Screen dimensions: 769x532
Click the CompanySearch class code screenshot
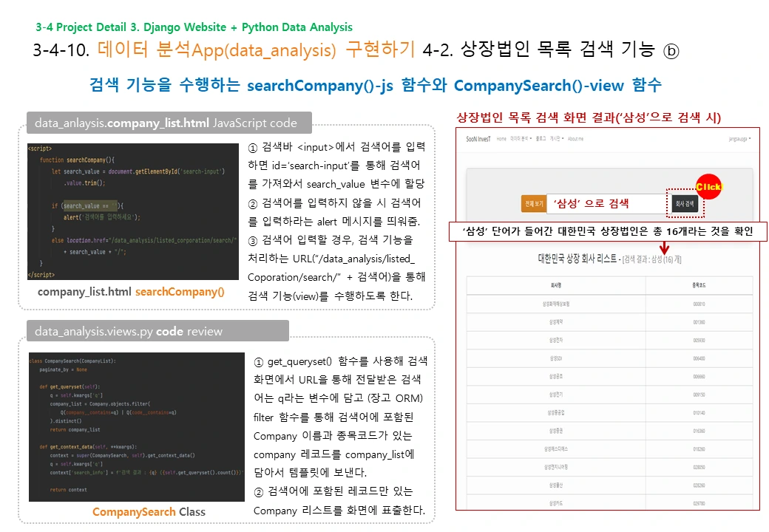137,426
